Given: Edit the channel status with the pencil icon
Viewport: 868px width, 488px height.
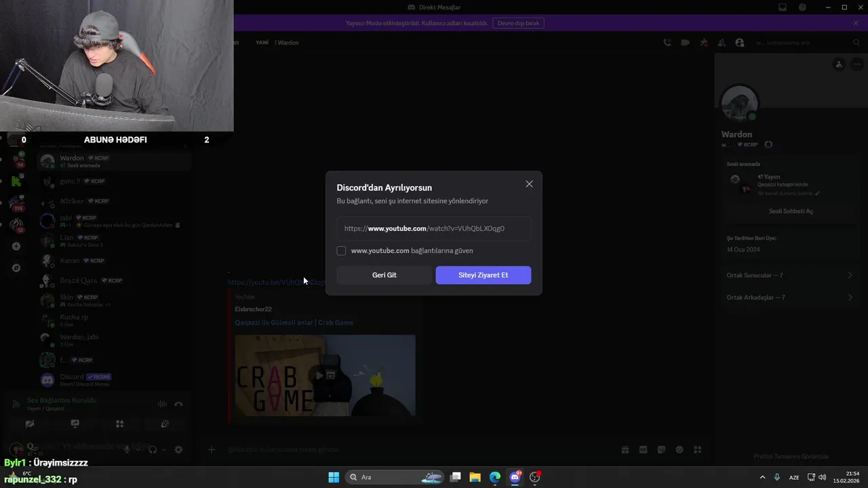Looking at the screenshot, I should click(817, 194).
